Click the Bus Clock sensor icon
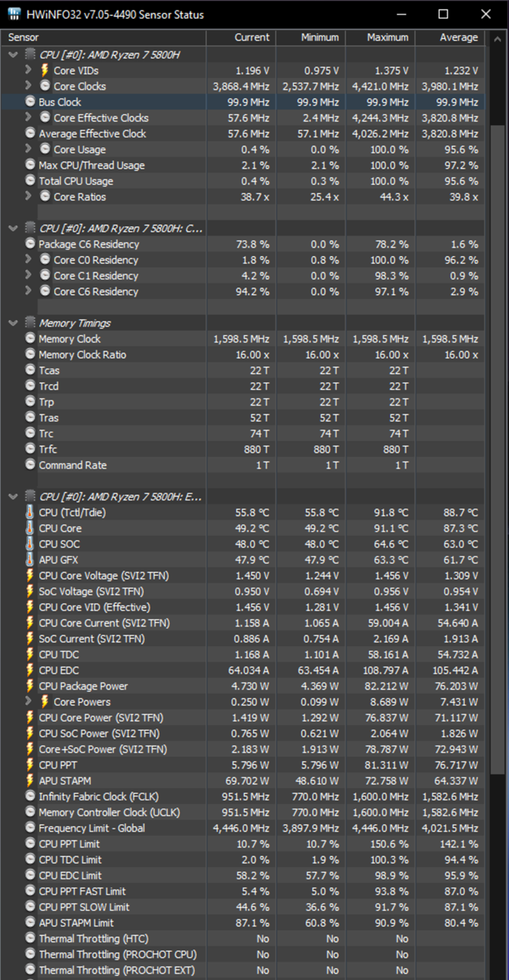 click(30, 102)
